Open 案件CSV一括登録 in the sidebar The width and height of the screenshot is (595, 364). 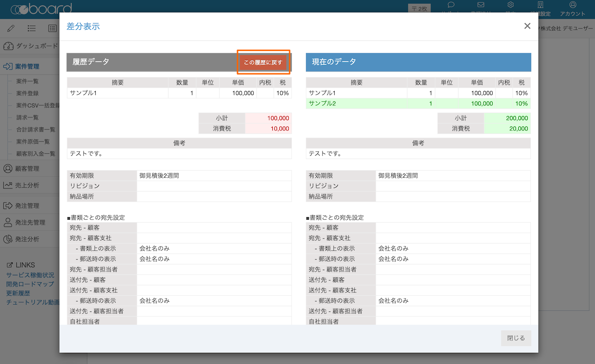(x=38, y=105)
